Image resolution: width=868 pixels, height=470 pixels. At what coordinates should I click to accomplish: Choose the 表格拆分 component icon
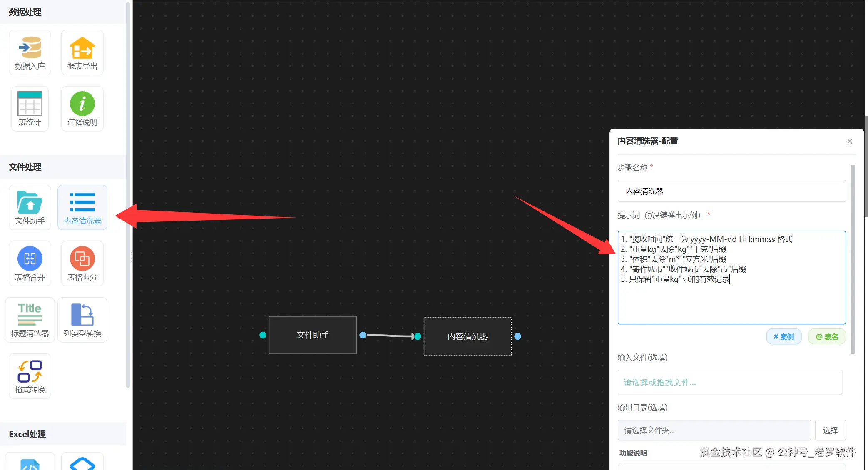[x=82, y=264]
